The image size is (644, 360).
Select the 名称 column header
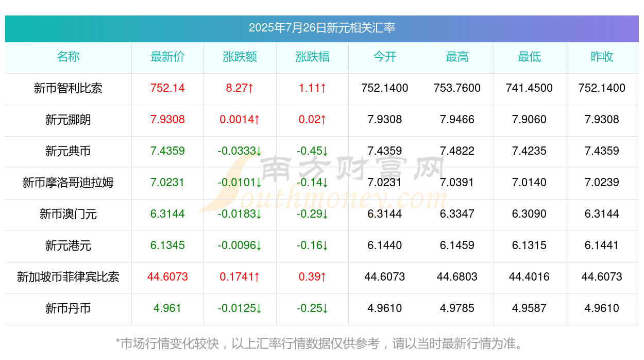(x=68, y=57)
